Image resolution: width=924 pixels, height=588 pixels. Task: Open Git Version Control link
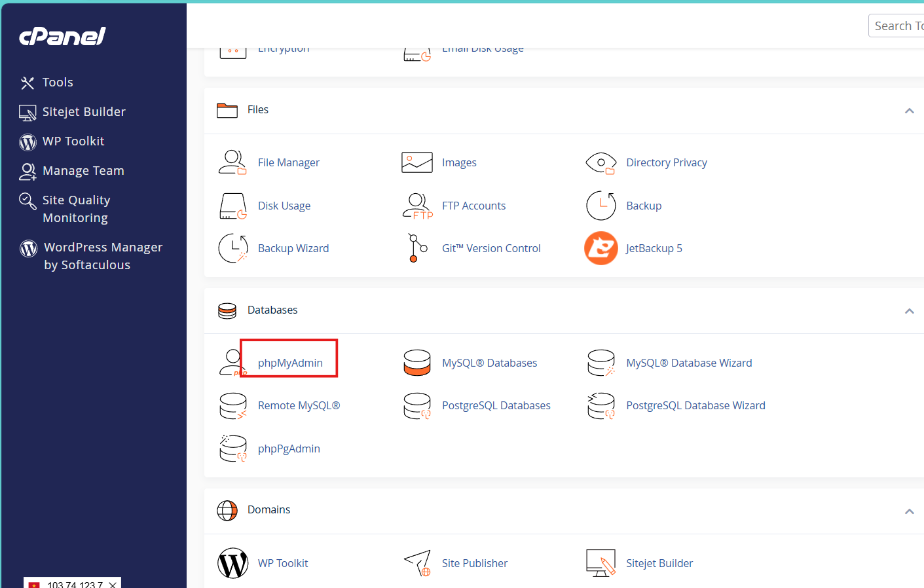coord(491,248)
